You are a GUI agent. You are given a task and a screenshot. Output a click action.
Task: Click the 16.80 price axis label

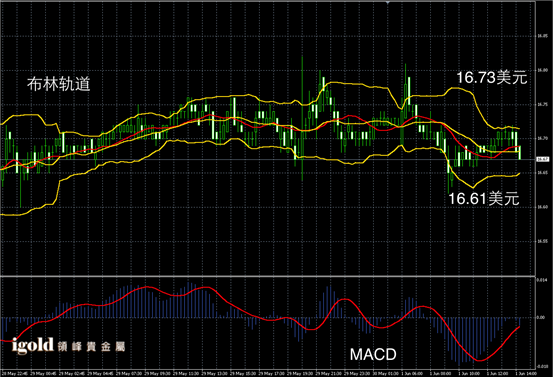pyautogui.click(x=542, y=70)
